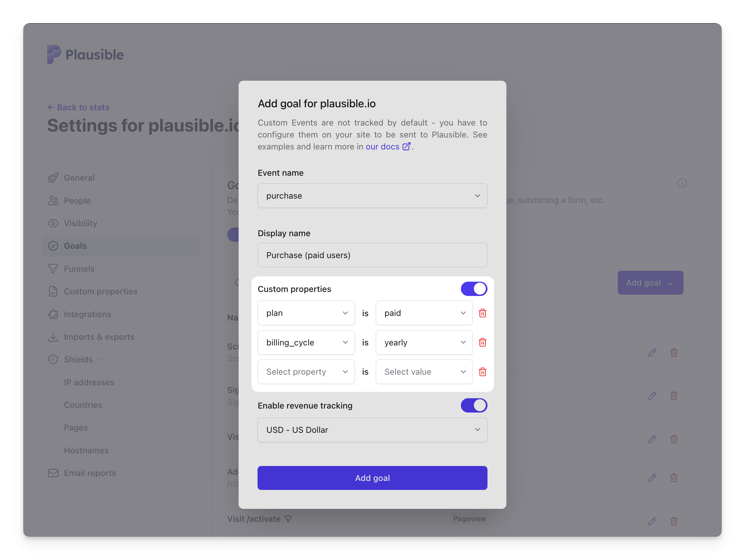Open the empty Select value dropdown
This screenshot has width=745, height=560.
[x=424, y=372]
